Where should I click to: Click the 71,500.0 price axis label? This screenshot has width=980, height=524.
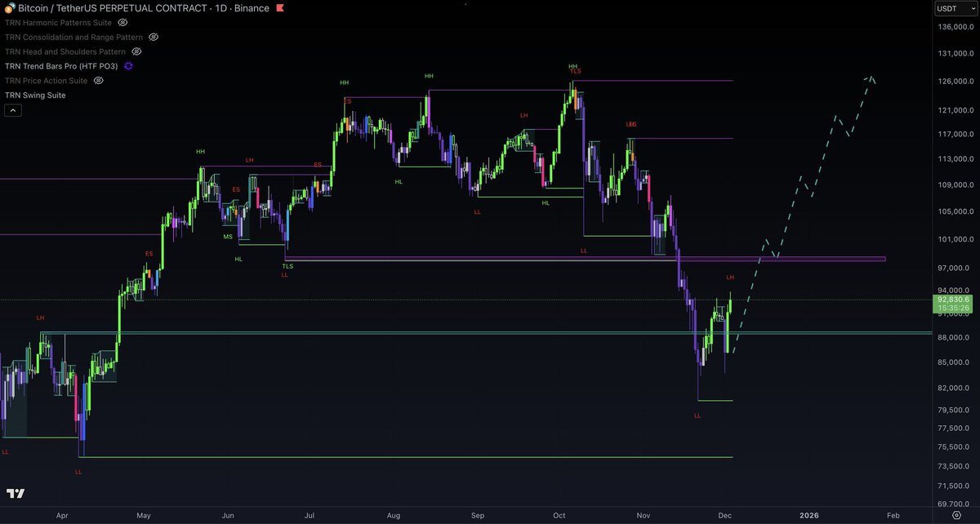pos(955,486)
